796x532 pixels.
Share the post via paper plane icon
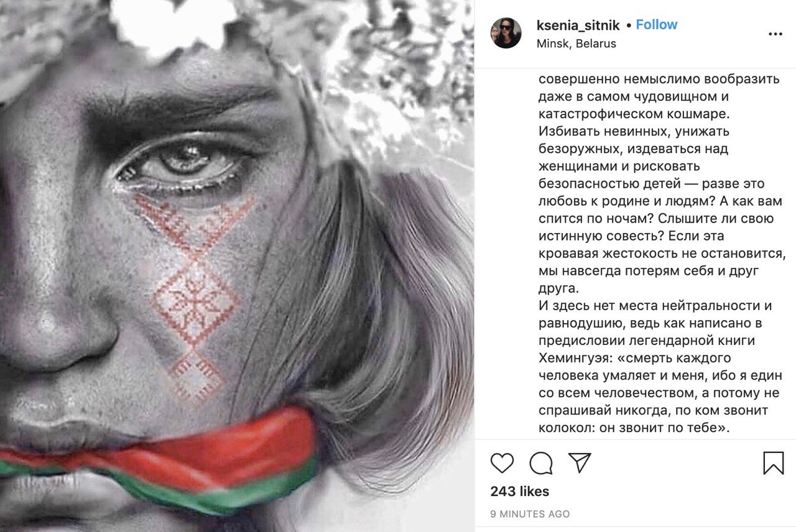(580, 462)
